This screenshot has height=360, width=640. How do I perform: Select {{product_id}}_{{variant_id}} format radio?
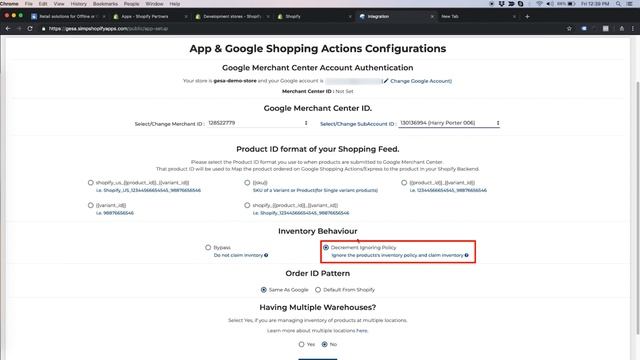(404, 183)
